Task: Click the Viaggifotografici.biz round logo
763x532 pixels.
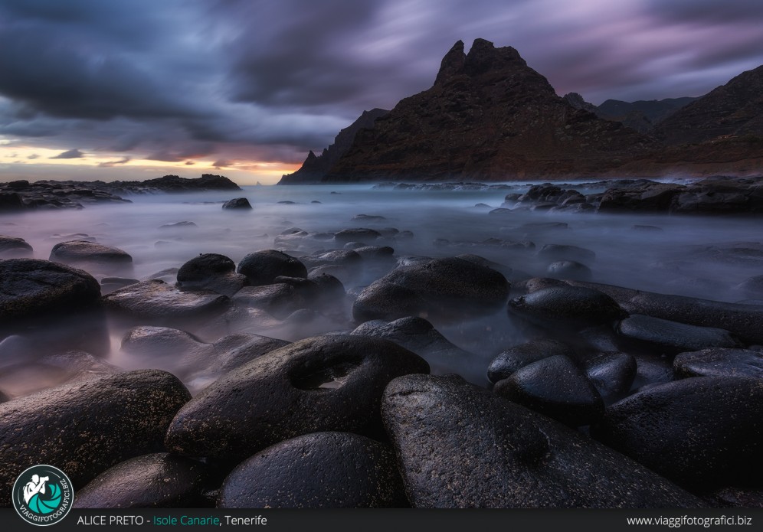Action: point(43,495)
